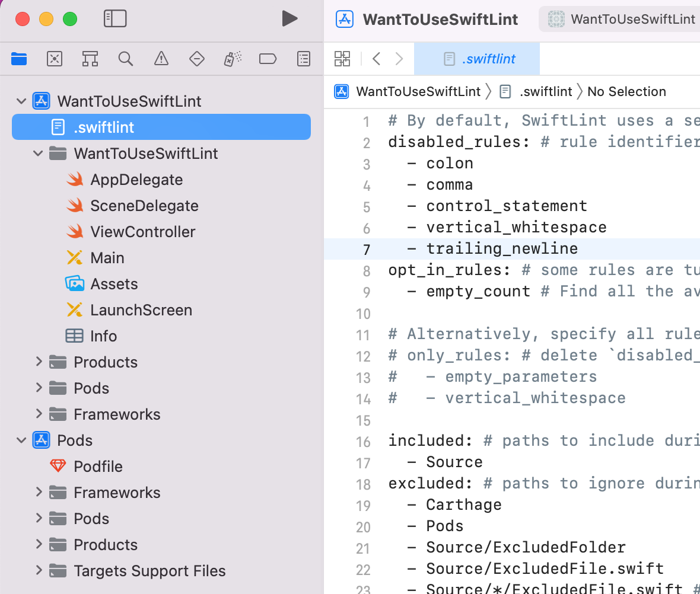Open the Find navigator magnifier
The image size is (700, 594).
click(x=125, y=59)
